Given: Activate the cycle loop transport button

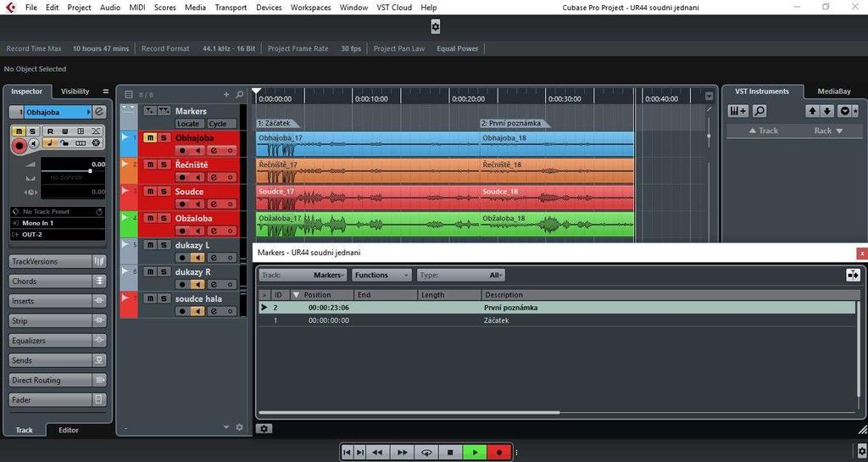Looking at the screenshot, I should pyautogui.click(x=426, y=452).
